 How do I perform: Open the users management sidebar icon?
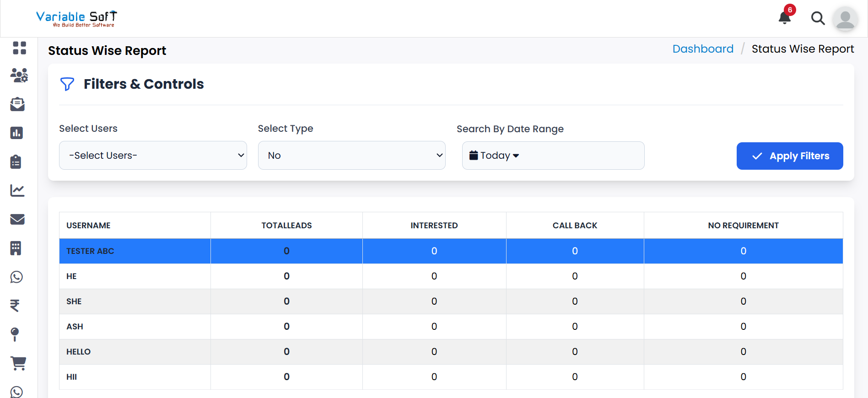click(x=19, y=75)
